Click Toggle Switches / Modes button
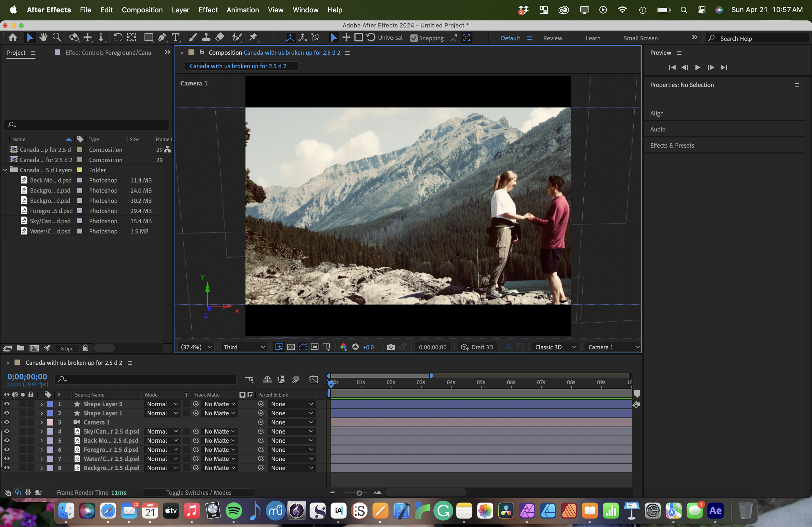The image size is (812, 527). [x=198, y=493]
